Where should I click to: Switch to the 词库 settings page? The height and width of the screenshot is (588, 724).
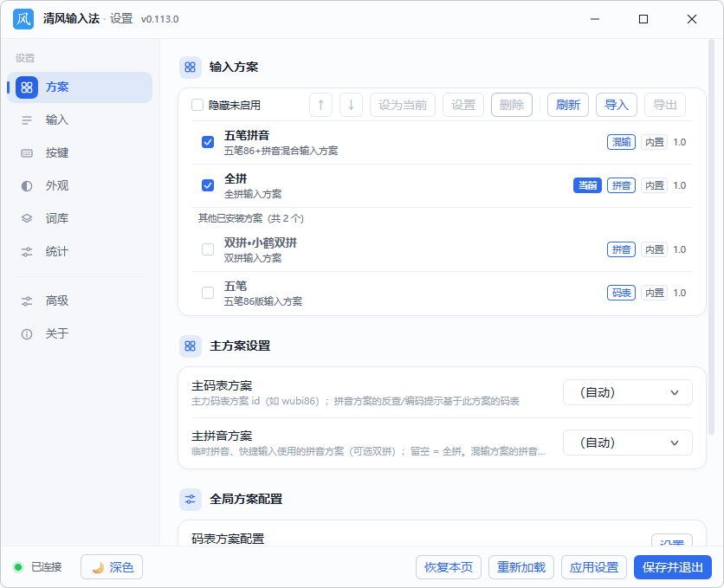click(x=80, y=219)
